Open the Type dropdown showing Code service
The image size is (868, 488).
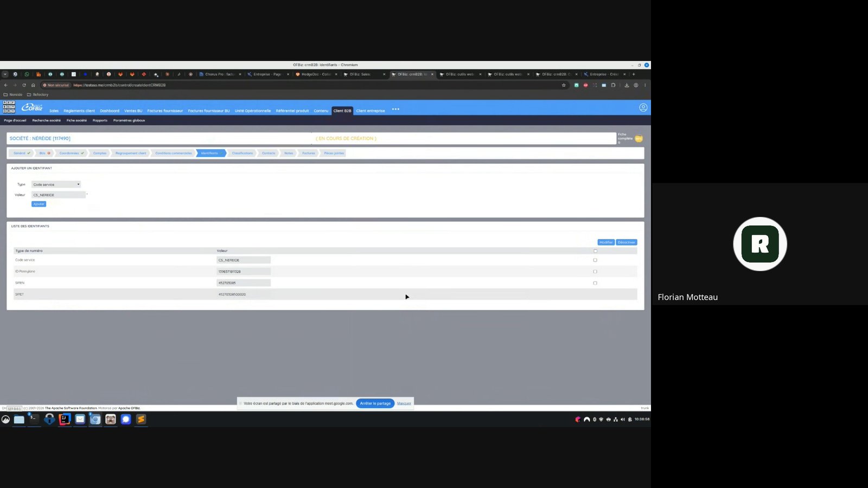(x=56, y=184)
